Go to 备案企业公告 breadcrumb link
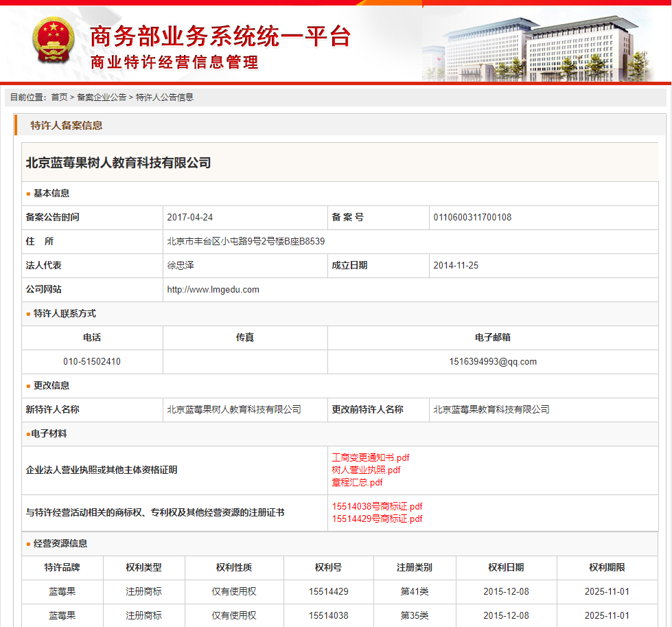Screen dimensions: 672x627 [x=102, y=98]
